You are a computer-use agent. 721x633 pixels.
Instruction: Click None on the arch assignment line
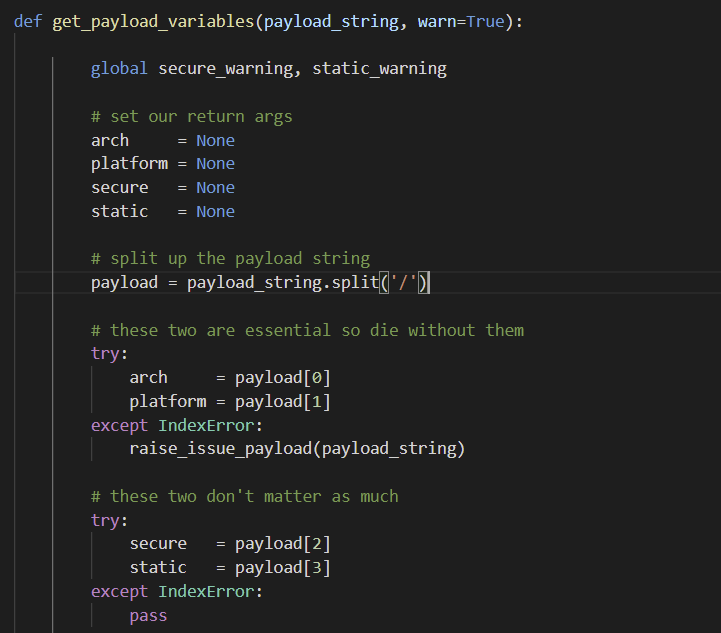point(215,140)
